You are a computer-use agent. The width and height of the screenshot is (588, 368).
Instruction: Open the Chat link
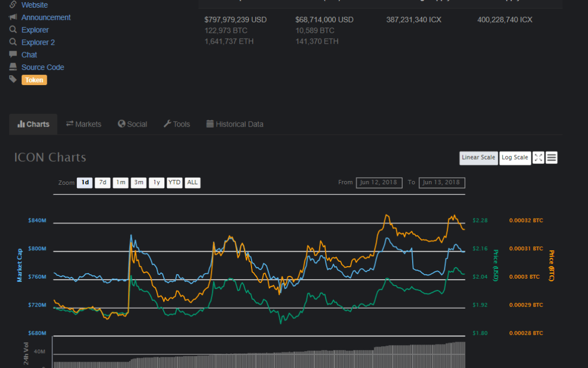(x=29, y=55)
